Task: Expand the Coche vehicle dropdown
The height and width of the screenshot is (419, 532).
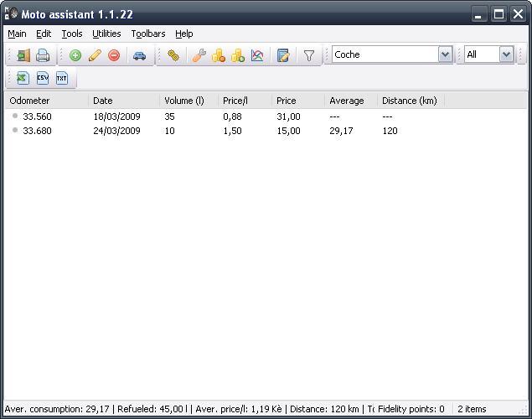Action: (445, 54)
